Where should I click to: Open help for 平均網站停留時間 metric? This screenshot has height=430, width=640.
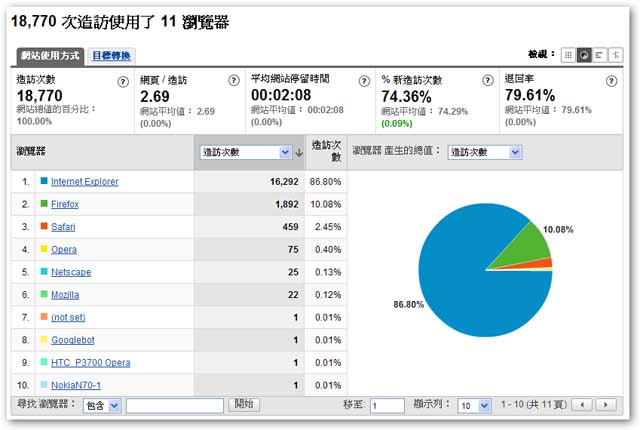364,81
